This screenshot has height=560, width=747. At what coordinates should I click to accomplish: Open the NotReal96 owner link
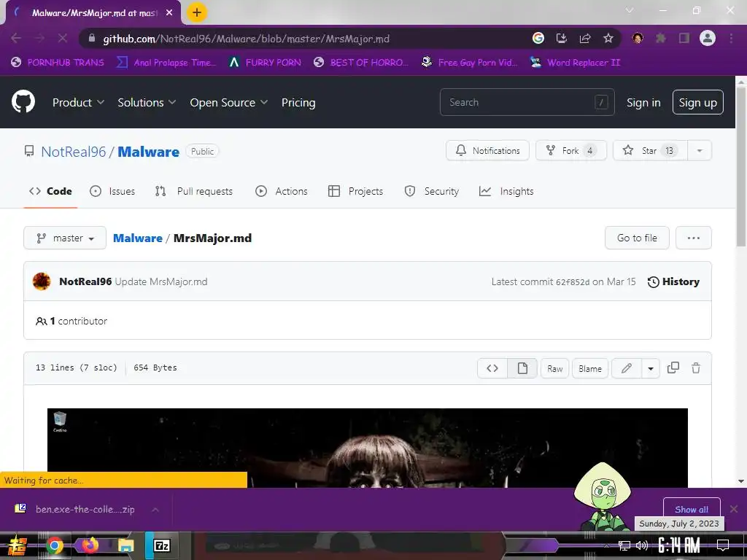74,152
